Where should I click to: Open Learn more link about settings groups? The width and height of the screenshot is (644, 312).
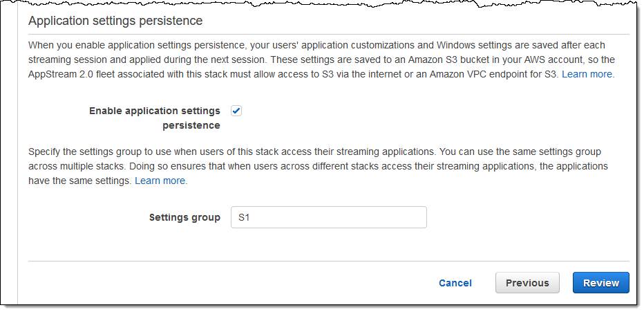(x=160, y=181)
